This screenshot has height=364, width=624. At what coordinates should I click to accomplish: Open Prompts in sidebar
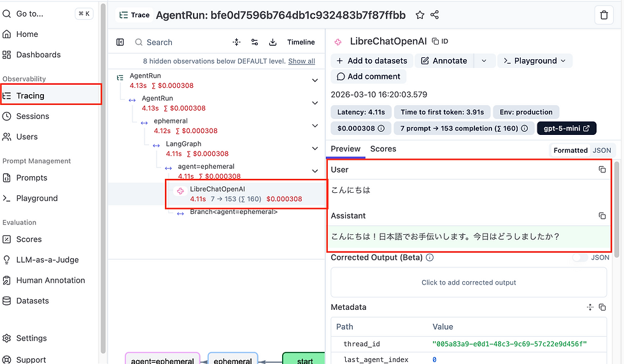[32, 178]
